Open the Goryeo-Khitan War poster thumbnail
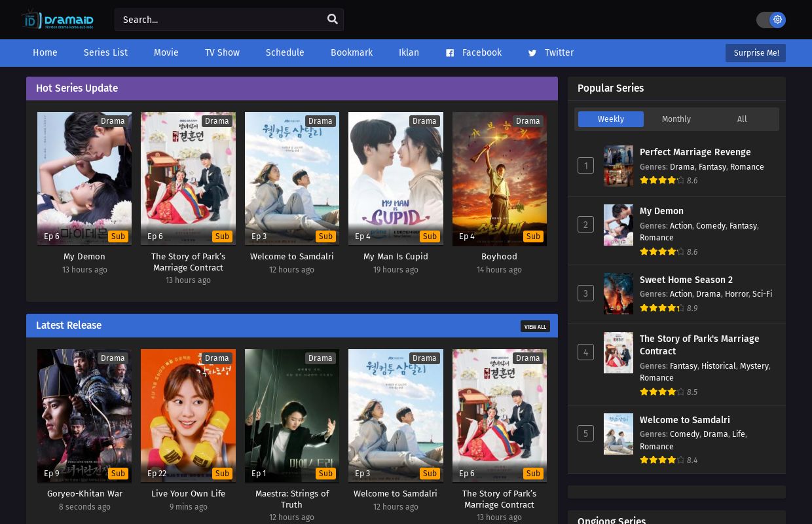The width and height of the screenshot is (812, 524). coord(84,416)
